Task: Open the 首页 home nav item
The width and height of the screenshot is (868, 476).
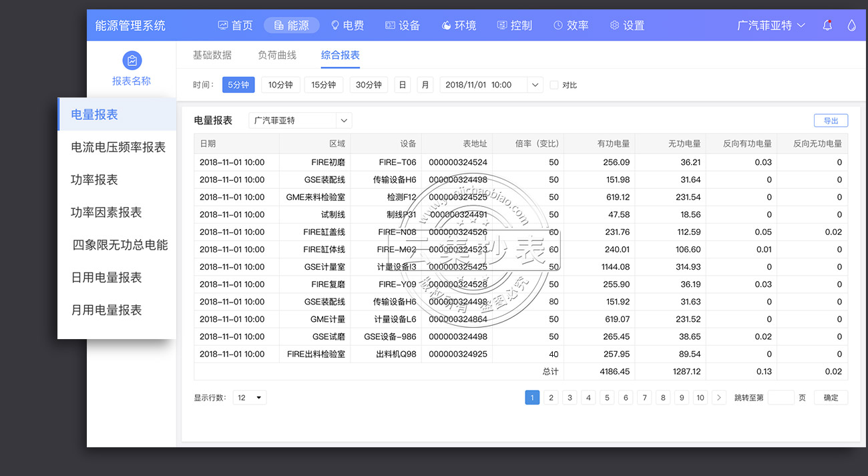Action: click(x=235, y=25)
